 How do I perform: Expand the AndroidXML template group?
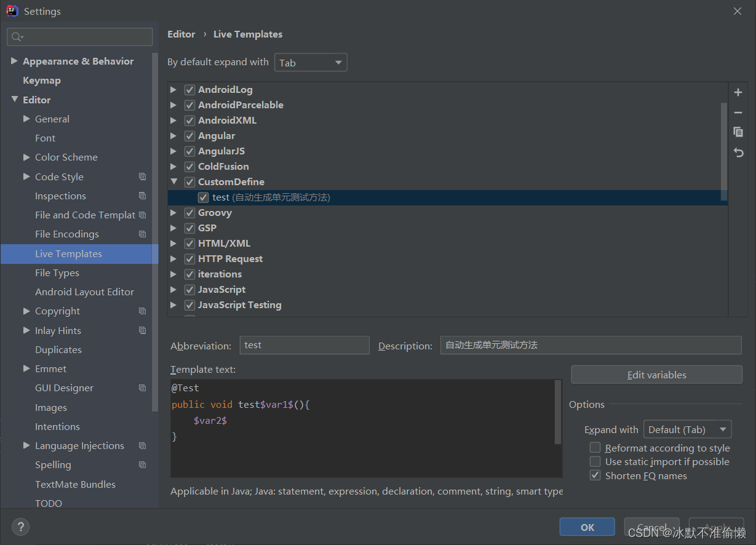pos(173,121)
